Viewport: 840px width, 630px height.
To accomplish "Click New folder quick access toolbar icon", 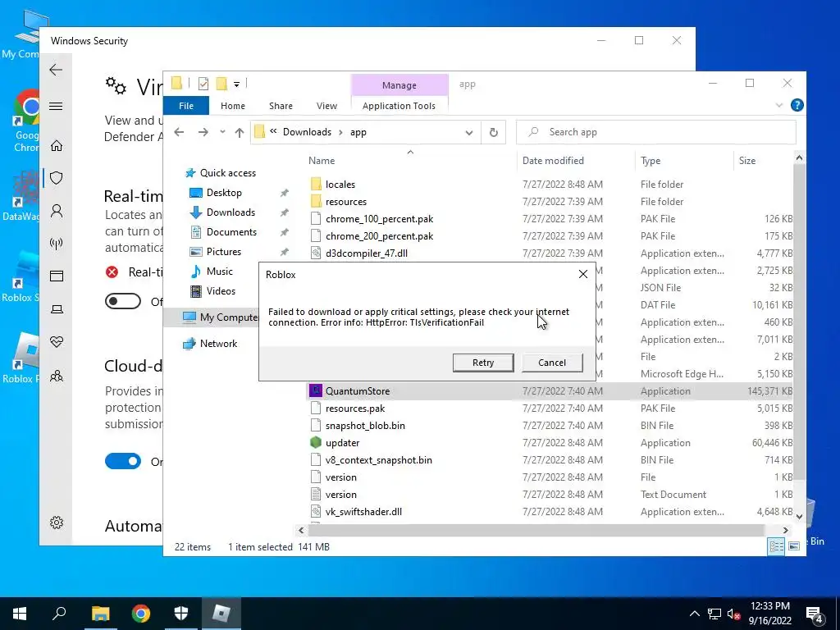I will (x=221, y=84).
